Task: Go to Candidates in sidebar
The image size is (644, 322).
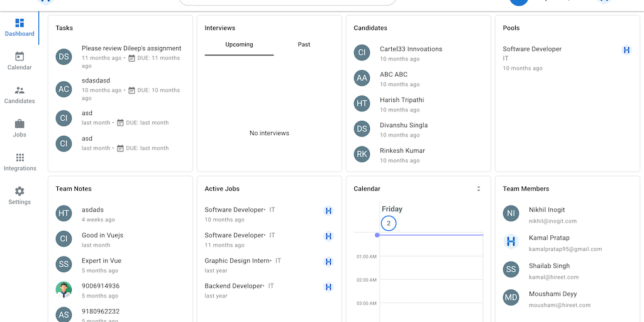Action: click(x=19, y=91)
